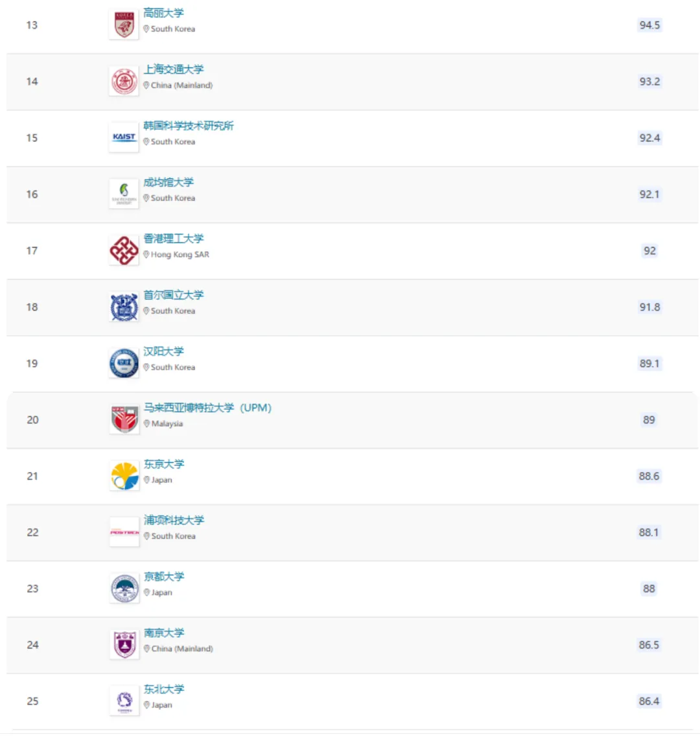Click the 94.5 score badge
700x737 pixels.
click(649, 25)
